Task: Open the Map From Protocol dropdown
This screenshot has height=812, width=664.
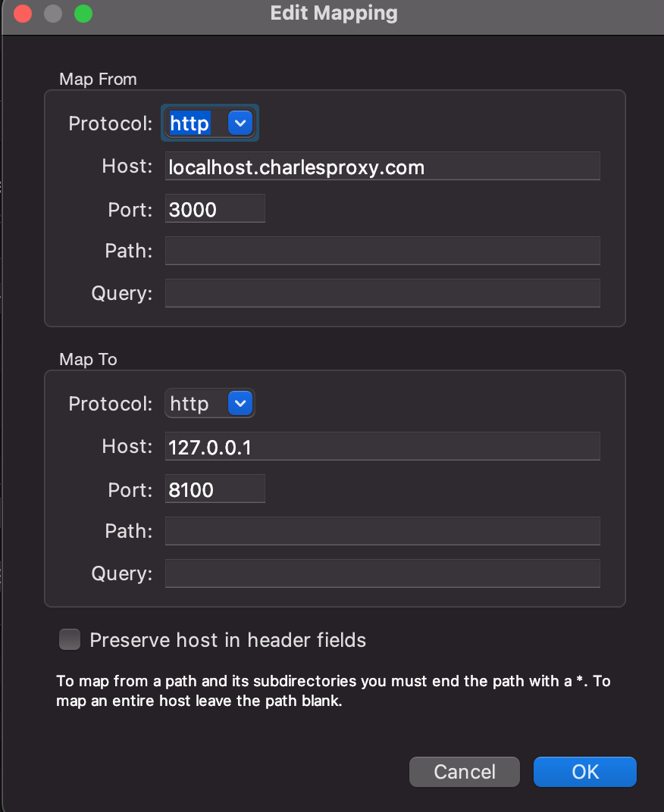Action: [209, 123]
